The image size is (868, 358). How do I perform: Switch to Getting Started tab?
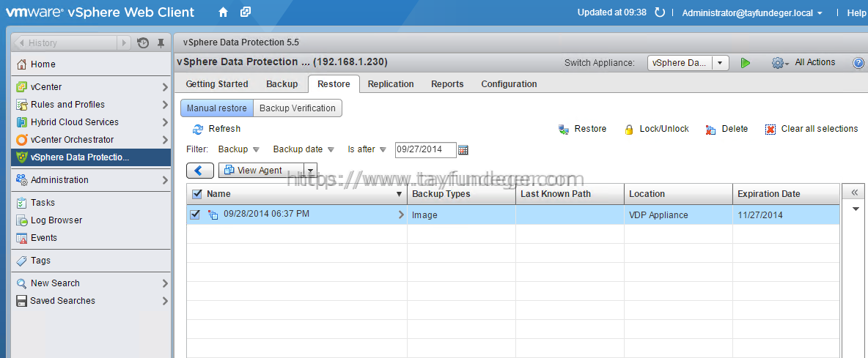pyautogui.click(x=217, y=84)
